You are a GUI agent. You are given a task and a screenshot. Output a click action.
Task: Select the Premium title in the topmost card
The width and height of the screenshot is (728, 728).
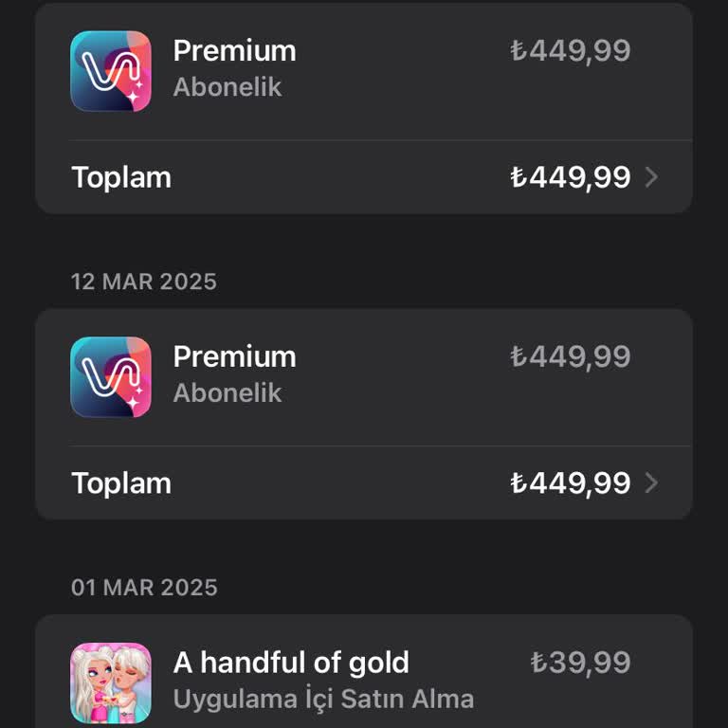point(234,51)
